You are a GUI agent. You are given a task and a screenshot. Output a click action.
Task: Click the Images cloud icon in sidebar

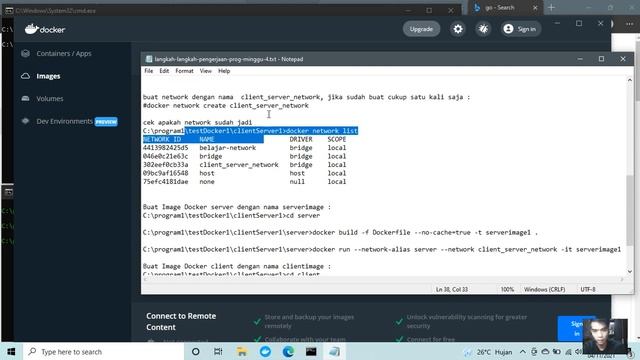click(x=25, y=76)
